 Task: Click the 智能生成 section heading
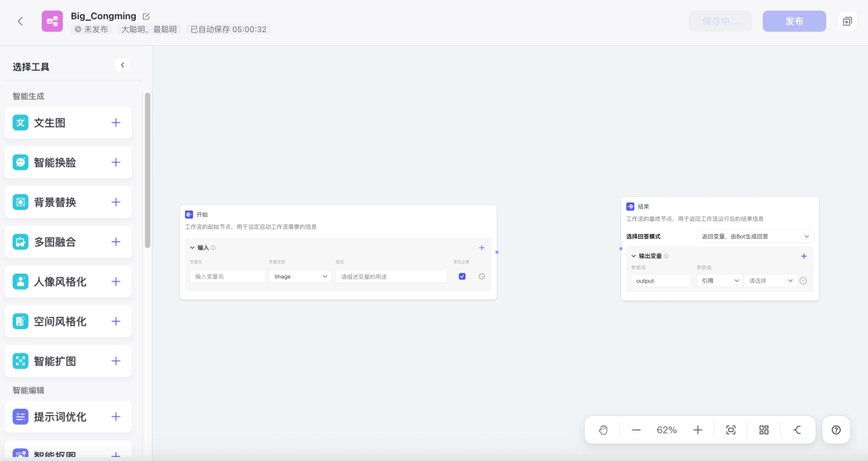(28, 96)
